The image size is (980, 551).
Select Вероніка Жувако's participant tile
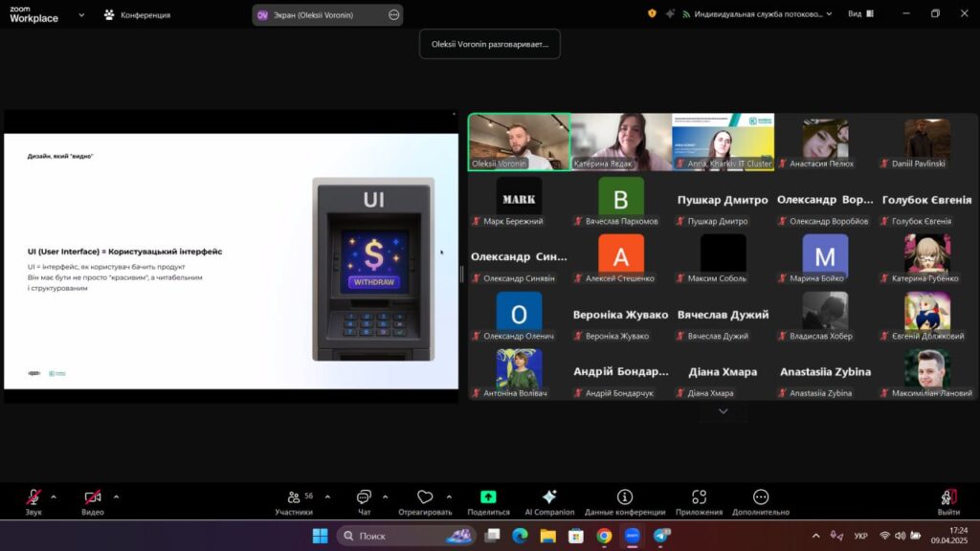621,314
